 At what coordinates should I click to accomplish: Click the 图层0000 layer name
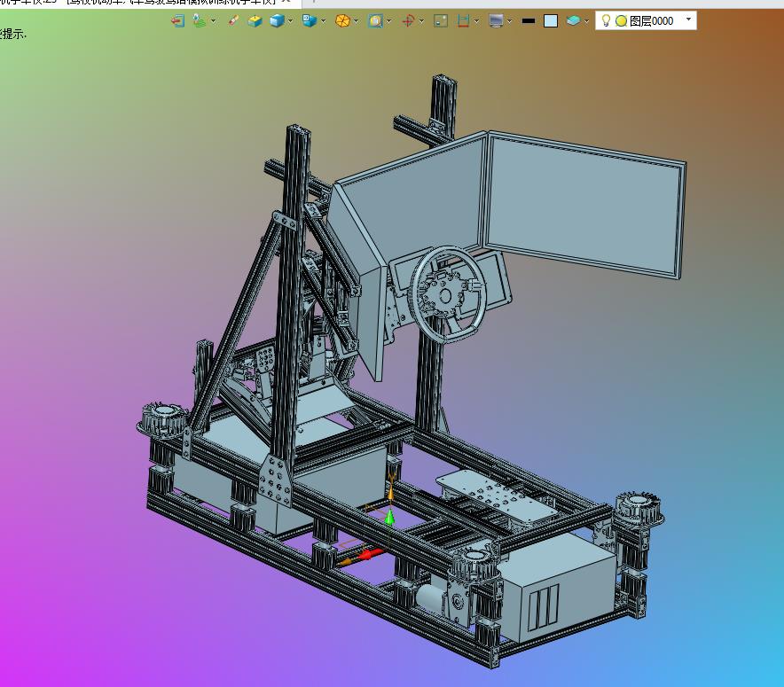click(651, 21)
